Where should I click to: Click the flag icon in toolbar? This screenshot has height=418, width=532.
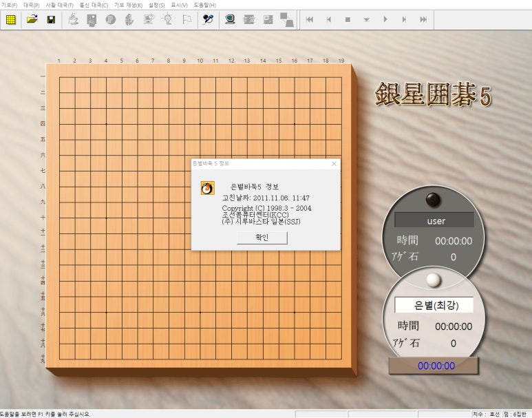tap(187, 19)
